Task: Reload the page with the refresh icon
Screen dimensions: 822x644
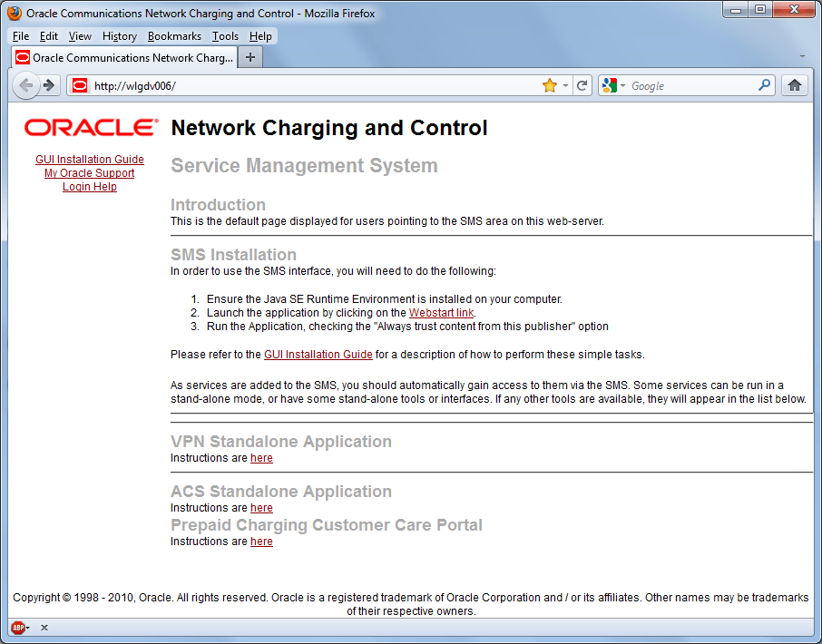Action: pos(582,85)
